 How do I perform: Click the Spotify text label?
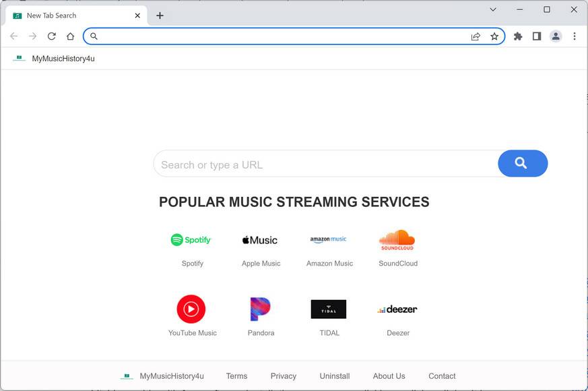[x=193, y=264]
